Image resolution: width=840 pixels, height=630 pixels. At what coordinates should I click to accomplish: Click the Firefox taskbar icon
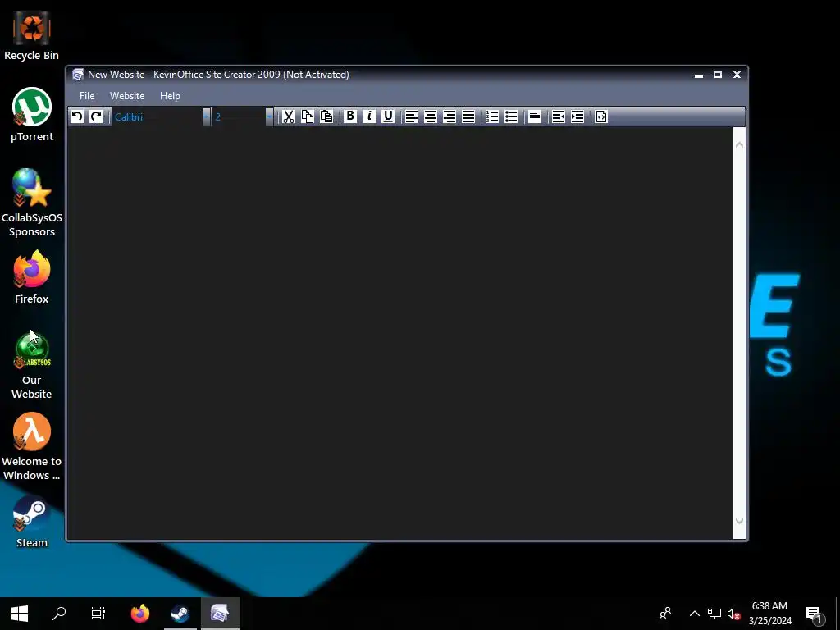[x=140, y=614]
